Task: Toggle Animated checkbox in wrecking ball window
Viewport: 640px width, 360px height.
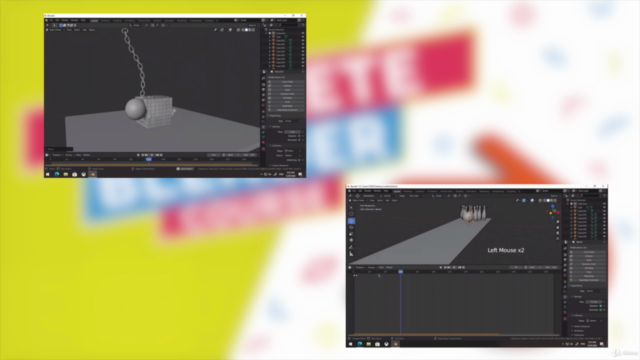Action: point(299,140)
